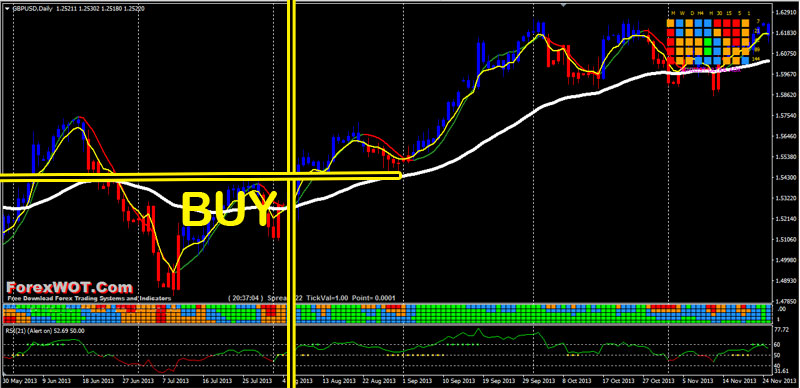Select the H4 timeframe header in the dashboard
Image resolution: width=800 pixels, height=388 pixels.
click(x=701, y=13)
